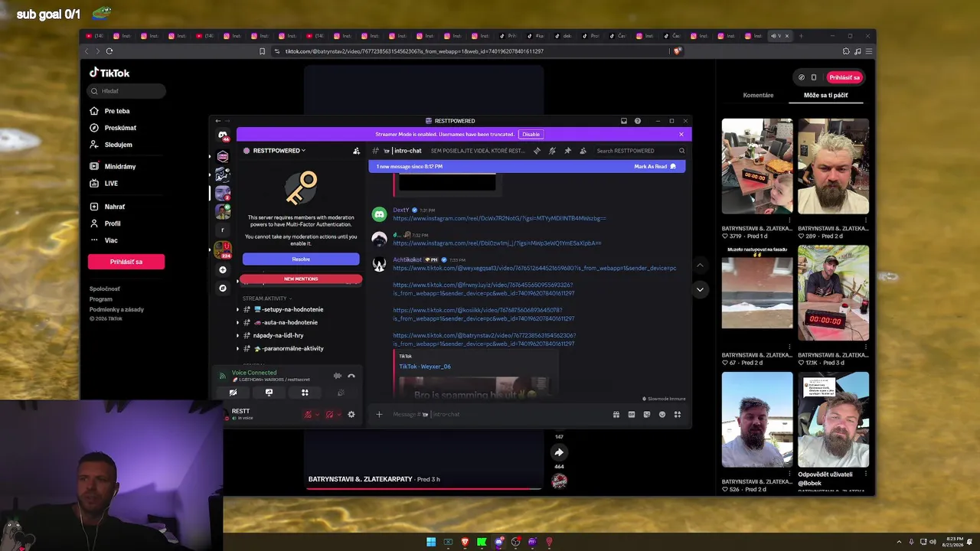
Task: Open the Create Invite icon beside RESTTPOWERED
Action: point(356,151)
